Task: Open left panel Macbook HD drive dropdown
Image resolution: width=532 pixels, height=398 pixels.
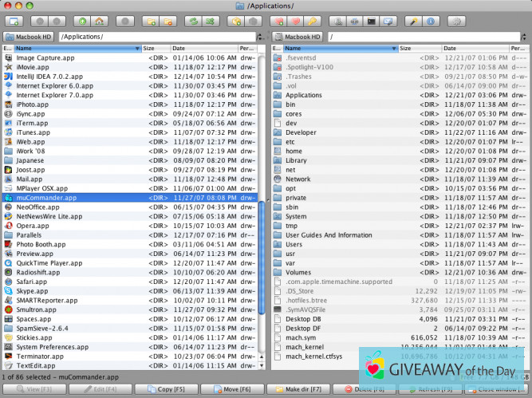Action: click(30, 37)
